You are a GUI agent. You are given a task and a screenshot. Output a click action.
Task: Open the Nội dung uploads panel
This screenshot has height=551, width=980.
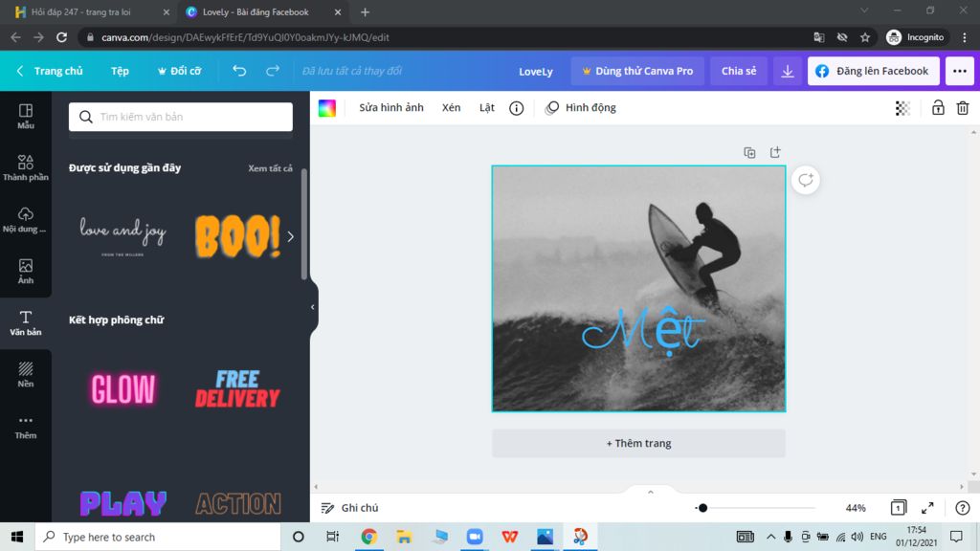click(26, 220)
